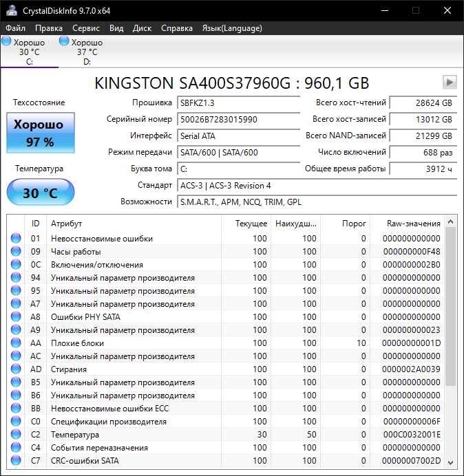Click status orb for AA Плохие блоки
Image resolution: width=464 pixels, height=476 pixels.
point(16,343)
